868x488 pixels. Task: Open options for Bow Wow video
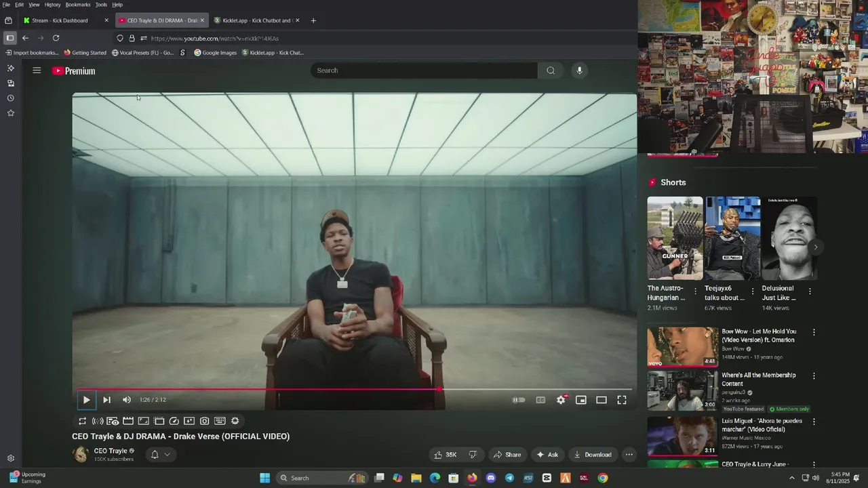click(814, 333)
